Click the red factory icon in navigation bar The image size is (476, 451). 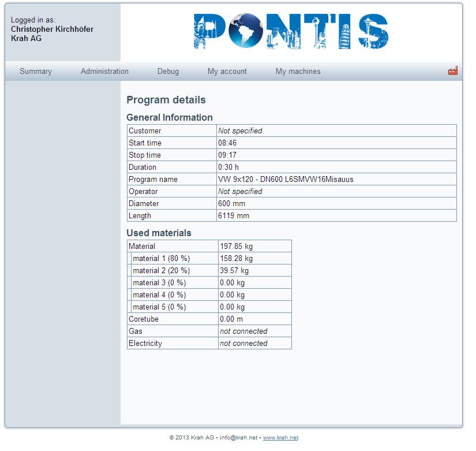point(453,71)
